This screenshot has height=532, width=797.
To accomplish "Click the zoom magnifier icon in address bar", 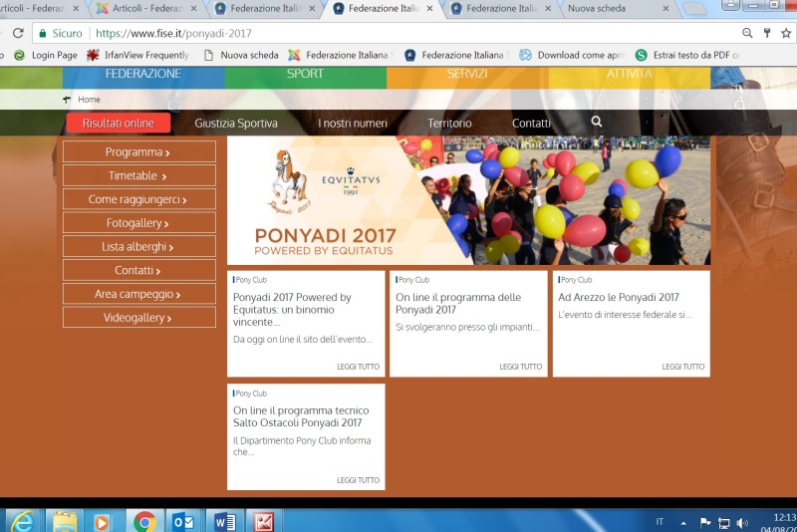I will click(x=746, y=33).
